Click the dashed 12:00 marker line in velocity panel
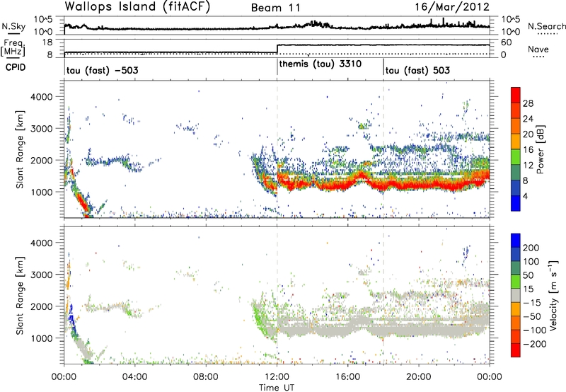The image size is (566, 392). pyautogui.click(x=277, y=295)
